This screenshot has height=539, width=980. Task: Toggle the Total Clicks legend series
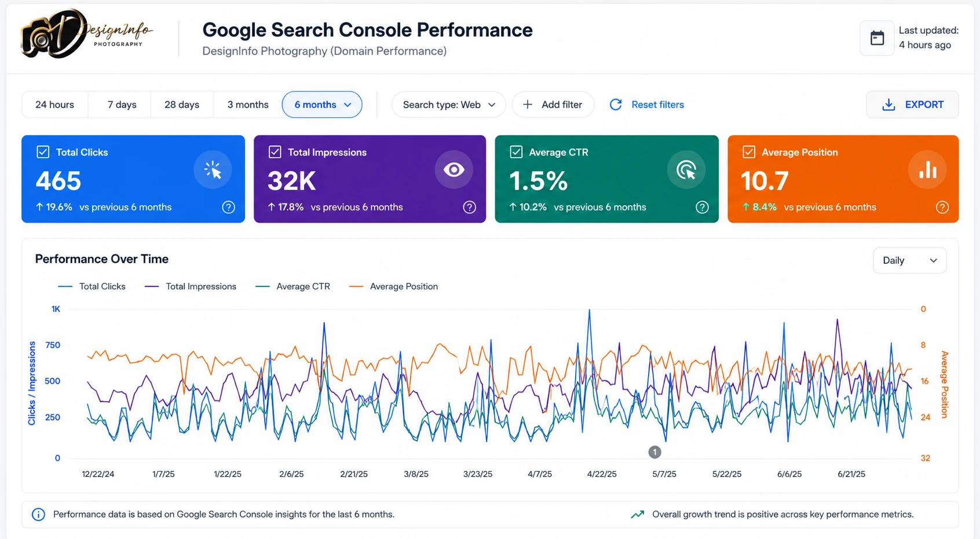[92, 286]
